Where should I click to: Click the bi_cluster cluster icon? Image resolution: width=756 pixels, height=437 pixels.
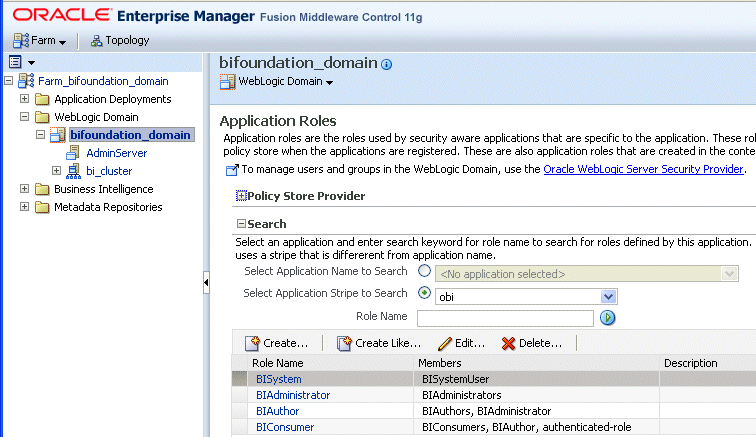tap(73, 171)
